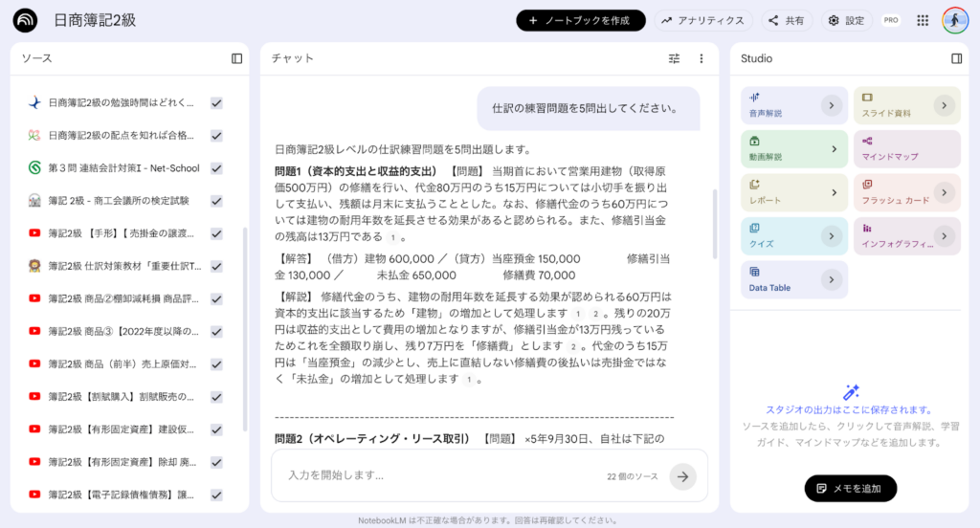Expand クイズ options chevron
Image resolution: width=980 pixels, height=528 pixels.
coord(832,236)
